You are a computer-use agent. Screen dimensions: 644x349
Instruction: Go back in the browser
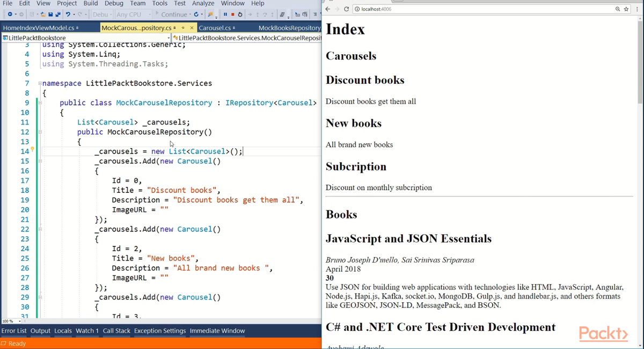pos(328,9)
